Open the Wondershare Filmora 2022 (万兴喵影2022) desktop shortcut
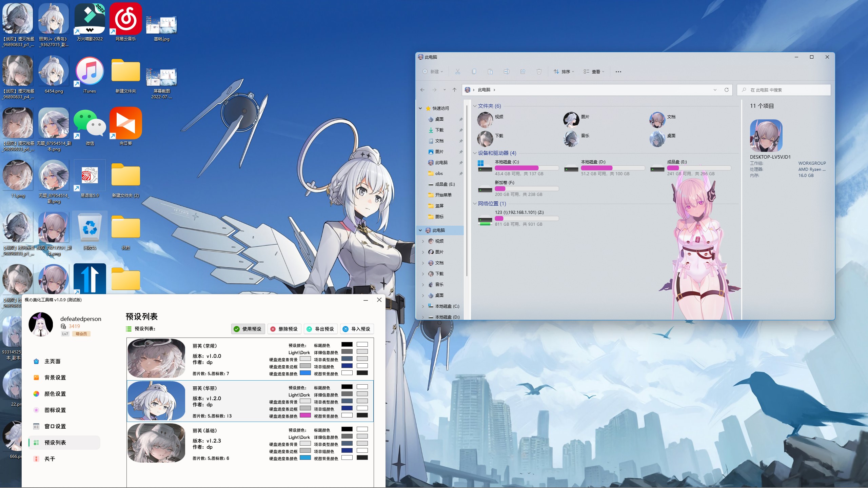Viewport: 868px width, 488px height. pos(90,19)
